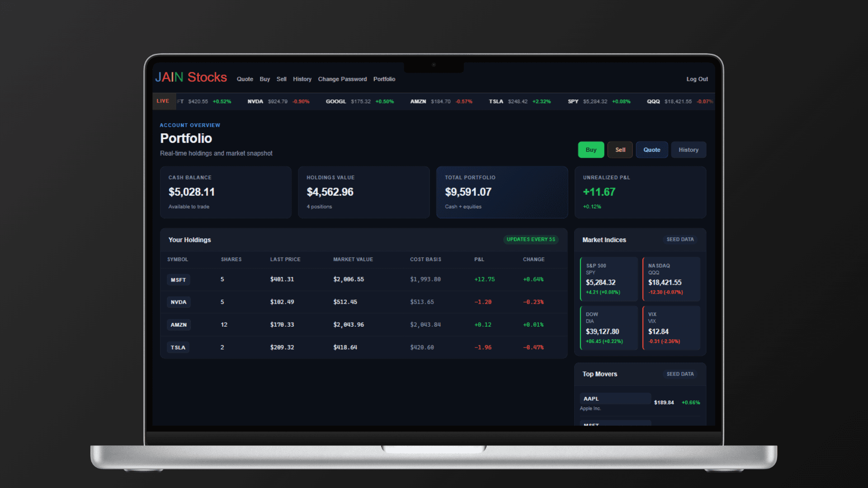This screenshot has height=488, width=868.
Task: Click the LAST PRICE column header
Action: [x=285, y=259]
